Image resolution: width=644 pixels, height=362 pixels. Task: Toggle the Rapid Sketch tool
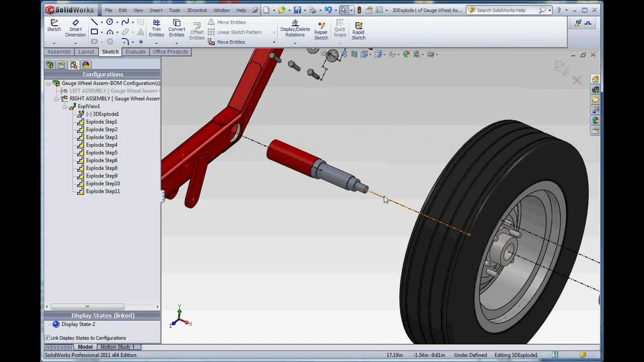[358, 30]
